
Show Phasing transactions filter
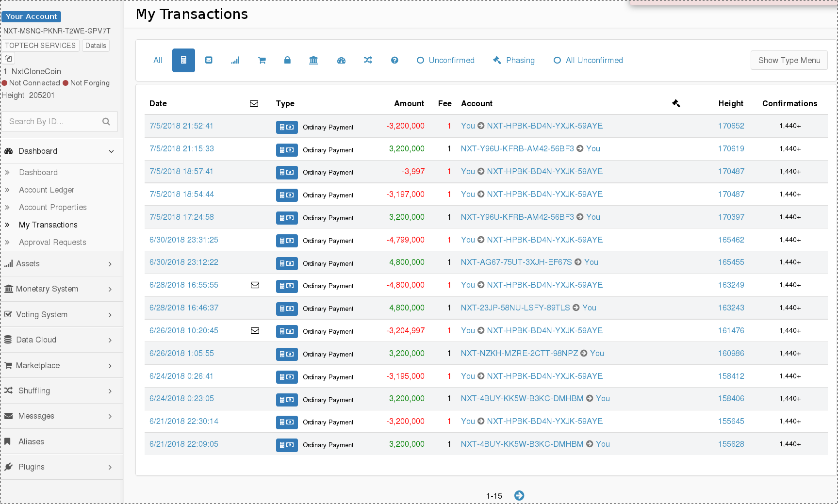(514, 60)
